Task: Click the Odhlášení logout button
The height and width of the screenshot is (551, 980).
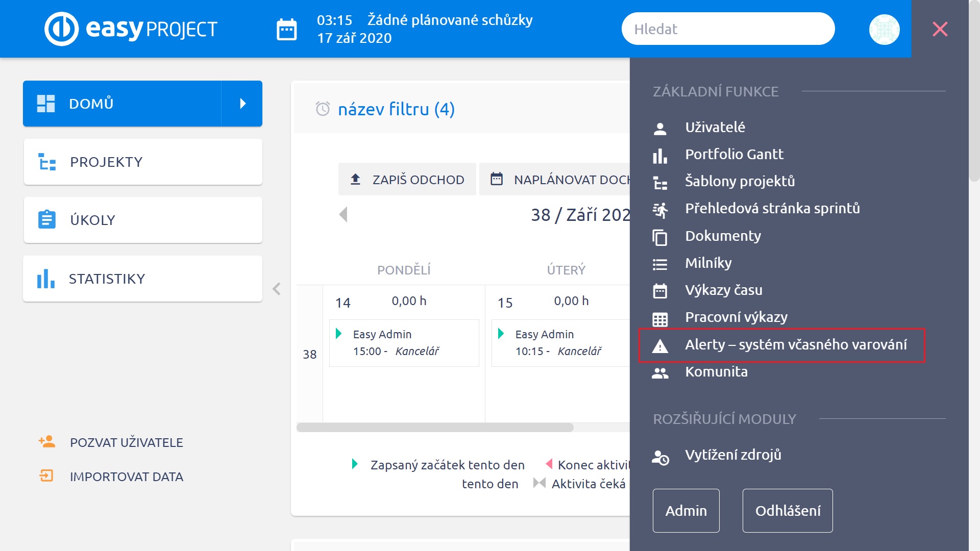Action: 788,511
